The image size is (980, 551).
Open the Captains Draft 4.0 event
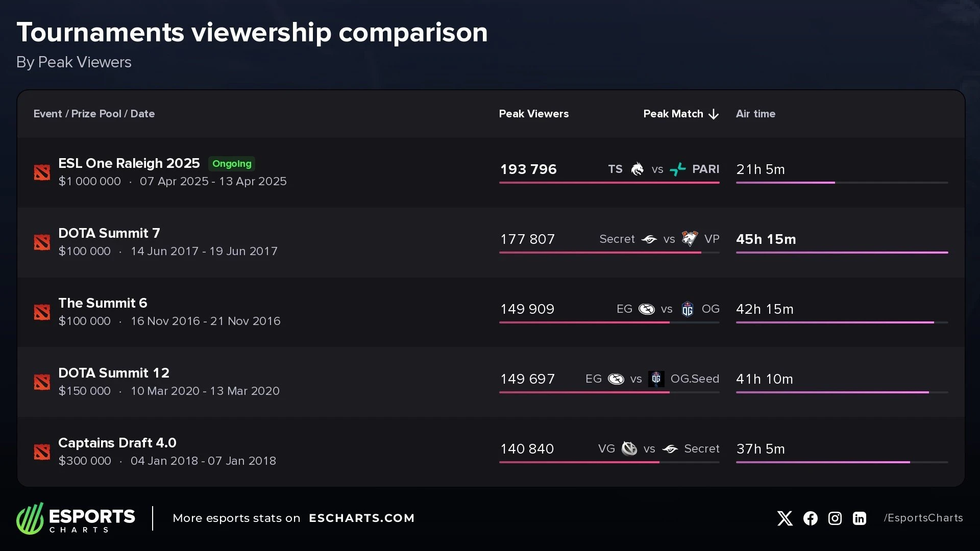click(117, 443)
